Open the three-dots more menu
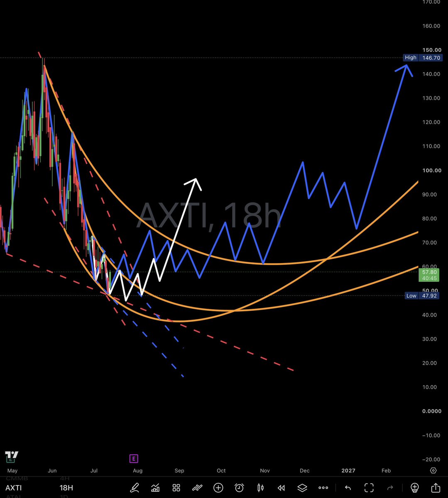 click(323, 488)
